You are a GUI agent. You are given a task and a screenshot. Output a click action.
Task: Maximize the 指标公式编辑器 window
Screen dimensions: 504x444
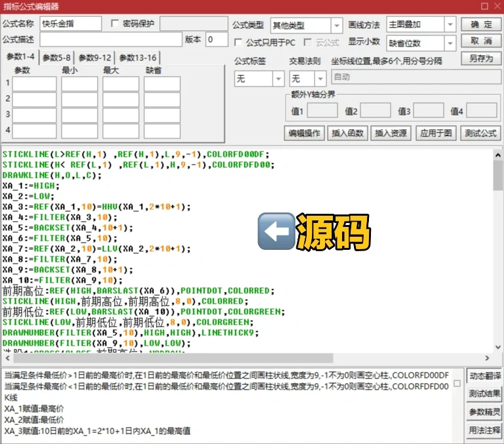tap(484, 6)
